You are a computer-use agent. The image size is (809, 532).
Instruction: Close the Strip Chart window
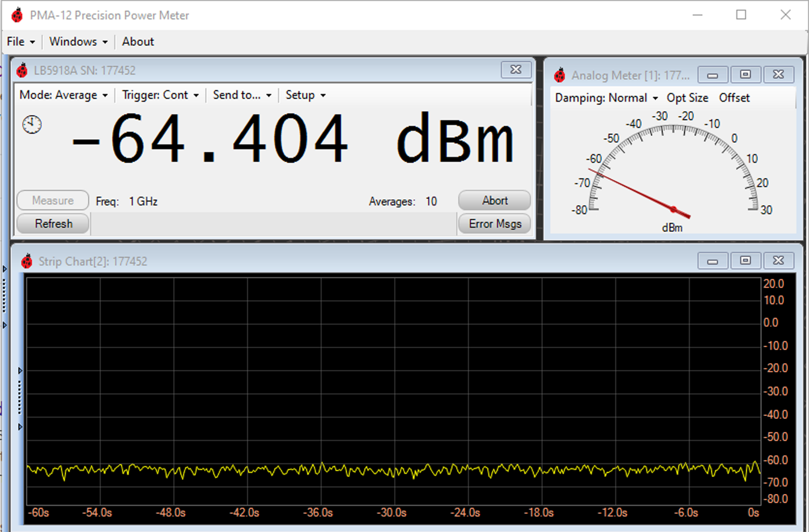coord(778,261)
